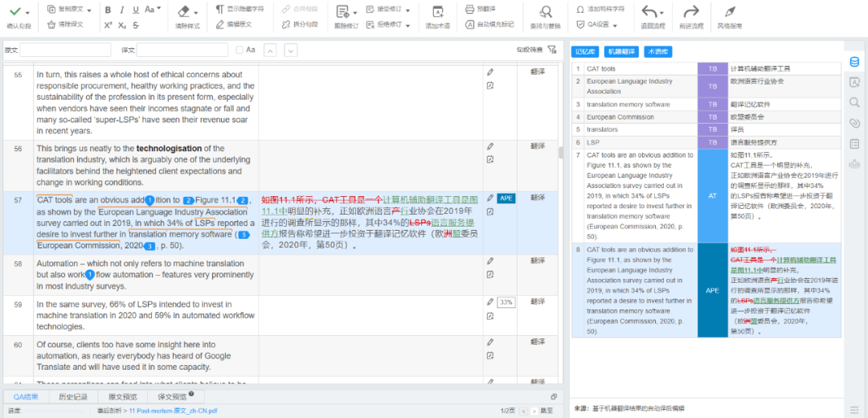868x418 pixels.
Task: Click auto-fill tags (自动填充标记)
Action: tap(490, 24)
